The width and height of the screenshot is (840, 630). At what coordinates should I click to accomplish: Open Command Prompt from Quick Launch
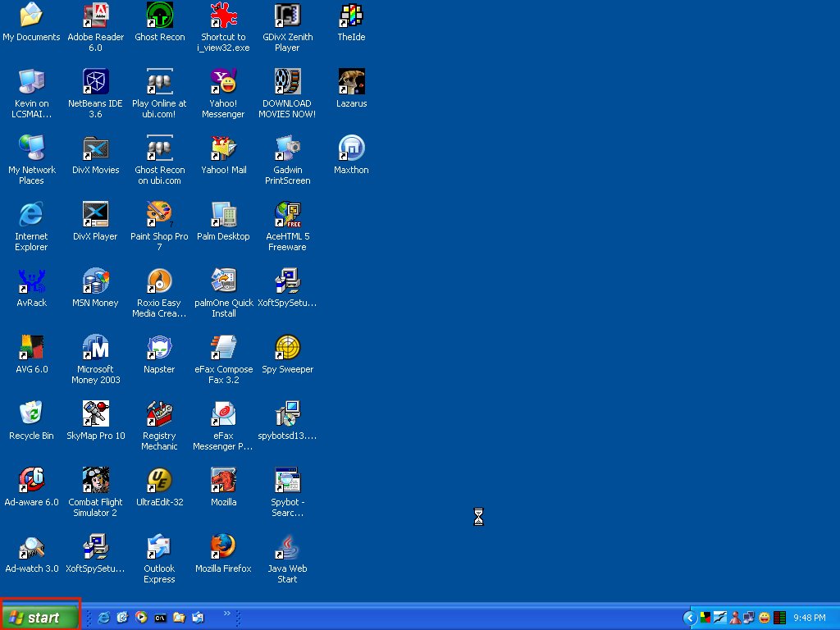tap(160, 618)
